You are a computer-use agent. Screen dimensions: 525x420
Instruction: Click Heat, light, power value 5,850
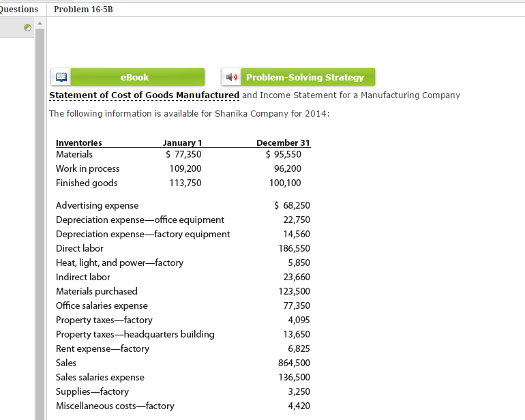coord(299,263)
